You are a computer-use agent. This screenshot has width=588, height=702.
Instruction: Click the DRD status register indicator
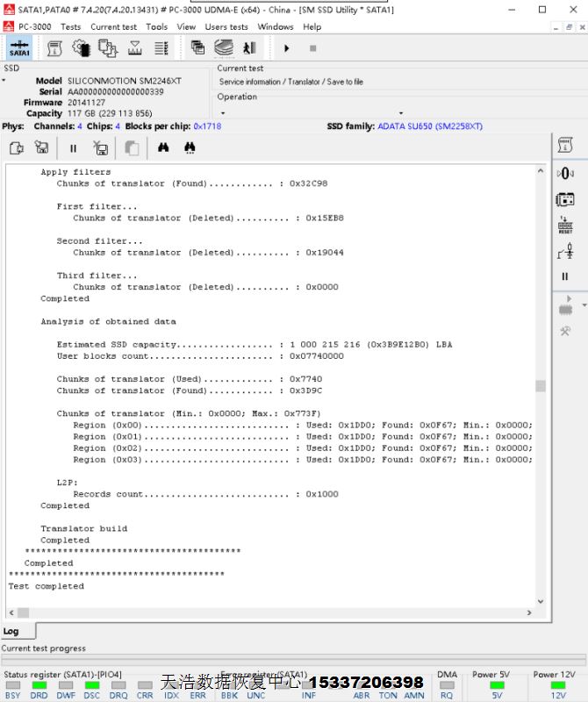coord(39,685)
